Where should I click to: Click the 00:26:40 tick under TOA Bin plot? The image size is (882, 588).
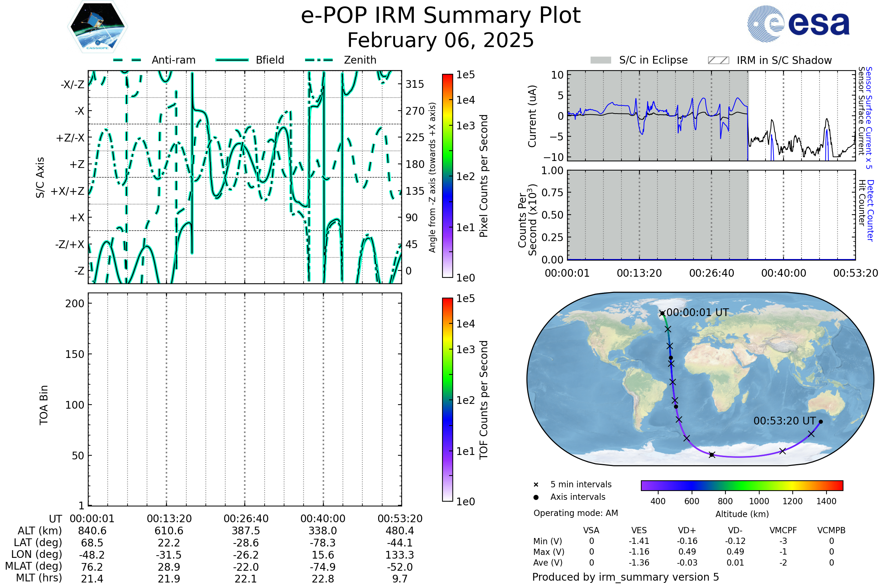(246, 519)
